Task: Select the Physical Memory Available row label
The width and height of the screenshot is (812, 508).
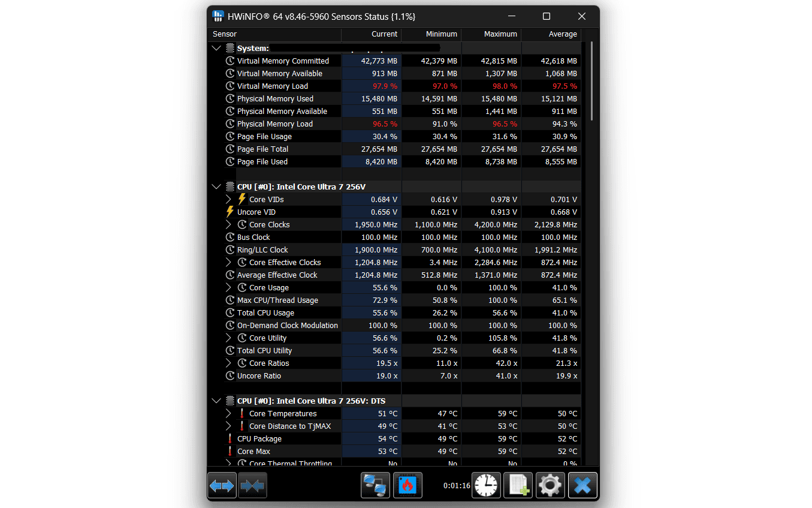Action: [x=282, y=112]
